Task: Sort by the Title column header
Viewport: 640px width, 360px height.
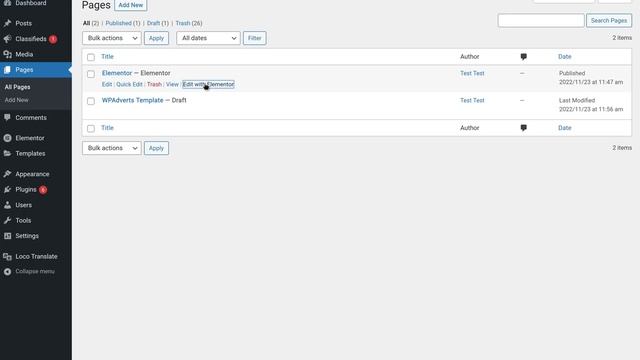Action: tap(107, 57)
